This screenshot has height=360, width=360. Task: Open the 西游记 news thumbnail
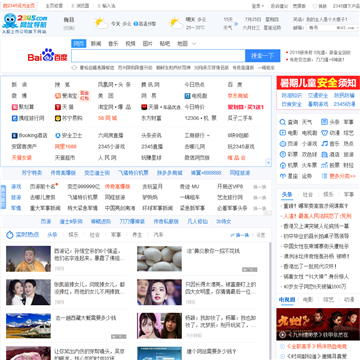(28, 259)
